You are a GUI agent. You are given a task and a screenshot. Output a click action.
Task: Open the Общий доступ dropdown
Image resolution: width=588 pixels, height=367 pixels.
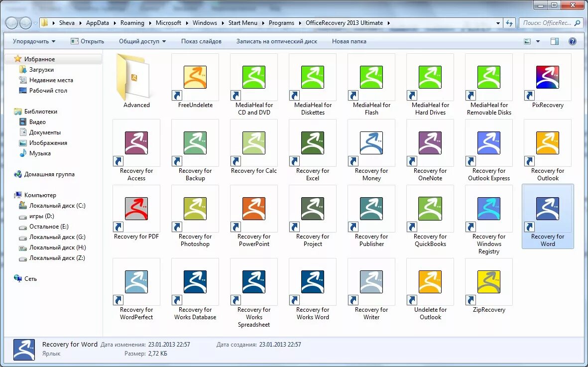[142, 41]
